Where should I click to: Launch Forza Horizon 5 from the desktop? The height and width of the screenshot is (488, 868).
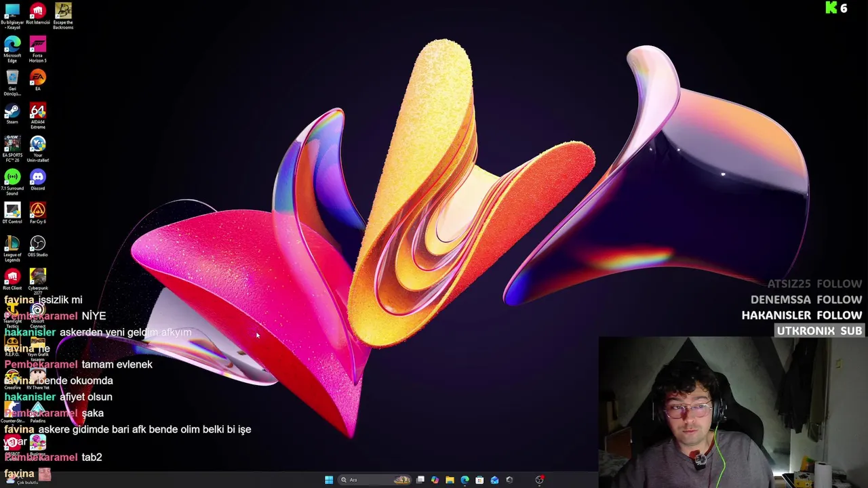coord(37,49)
